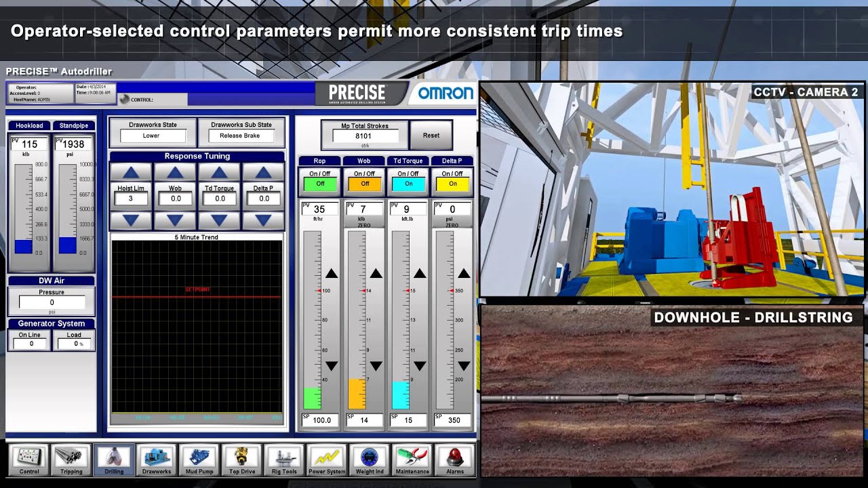Click the Rop vertical gauge bar

(x=312, y=320)
